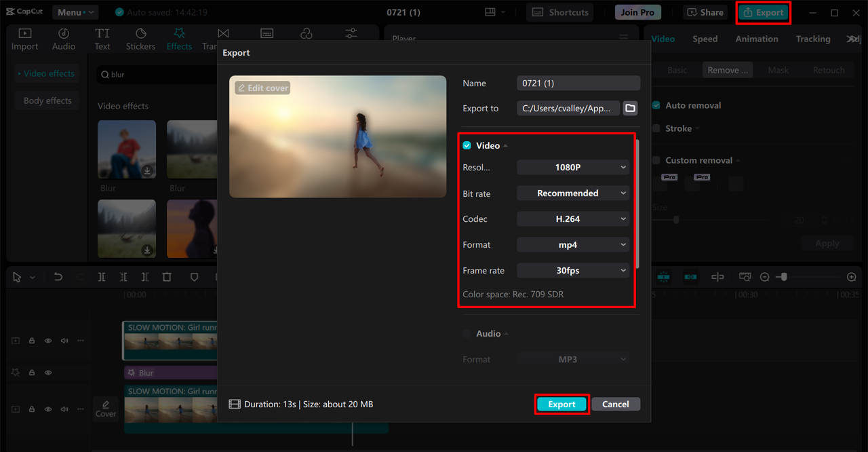The width and height of the screenshot is (868, 452).
Task: Click the timeline zoom out magnifier
Action: tap(765, 277)
